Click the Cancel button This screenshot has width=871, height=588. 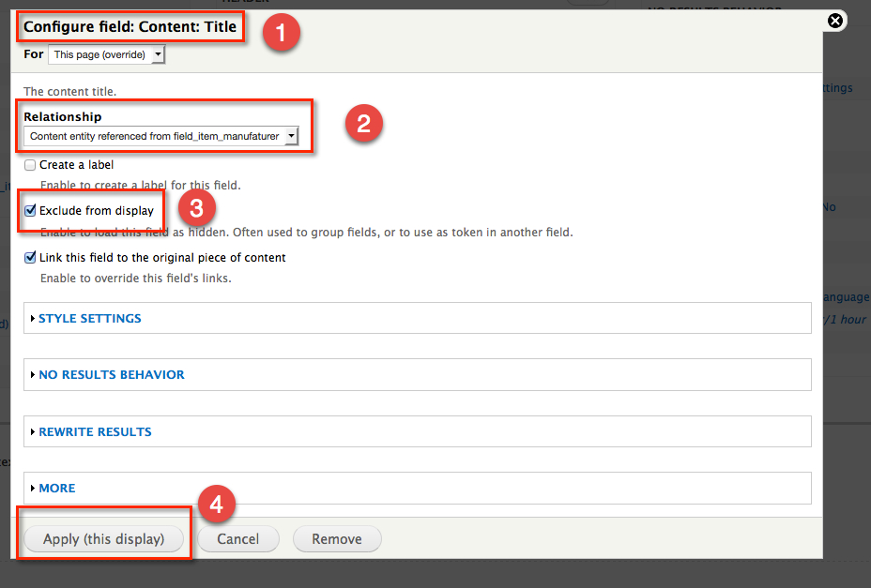(237, 539)
